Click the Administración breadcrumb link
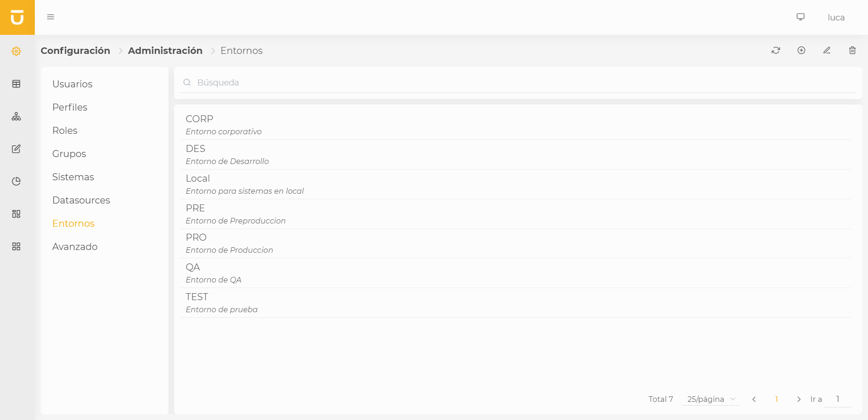The image size is (868, 420). coord(165,51)
